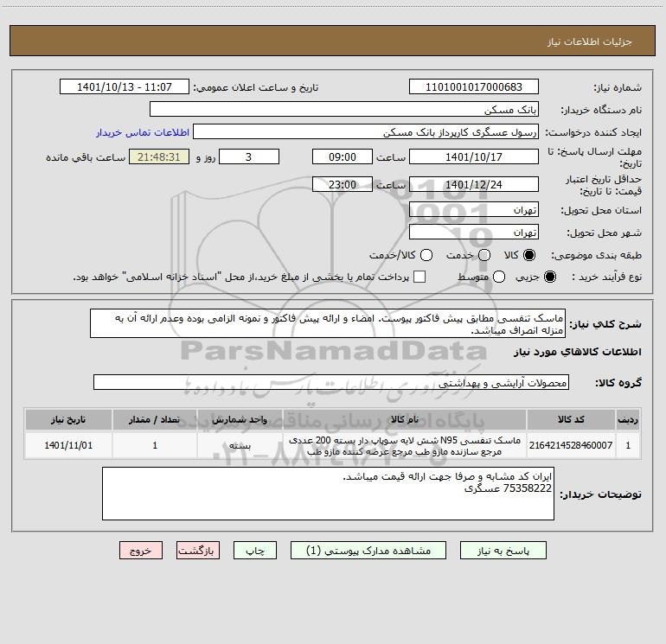Click the گروه کالا field محصولات آرایشی و بهداشتی
Image resolution: width=666 pixels, height=644 pixels.
(x=331, y=382)
